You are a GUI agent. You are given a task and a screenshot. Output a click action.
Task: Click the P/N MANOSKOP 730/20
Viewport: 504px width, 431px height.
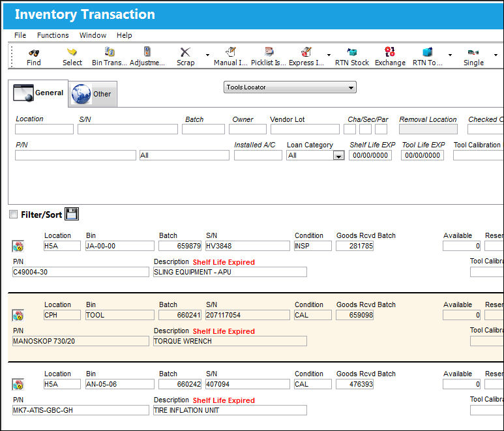pyautogui.click(x=81, y=341)
